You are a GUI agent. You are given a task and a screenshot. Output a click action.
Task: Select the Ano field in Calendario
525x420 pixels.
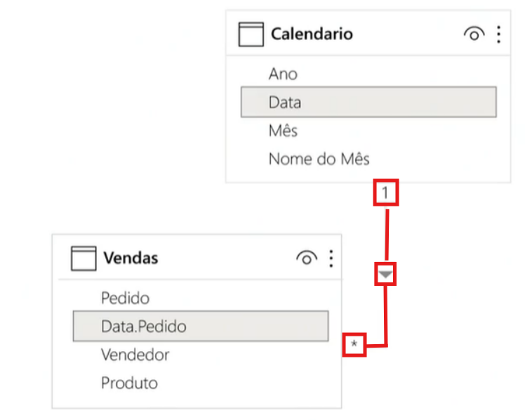283,74
